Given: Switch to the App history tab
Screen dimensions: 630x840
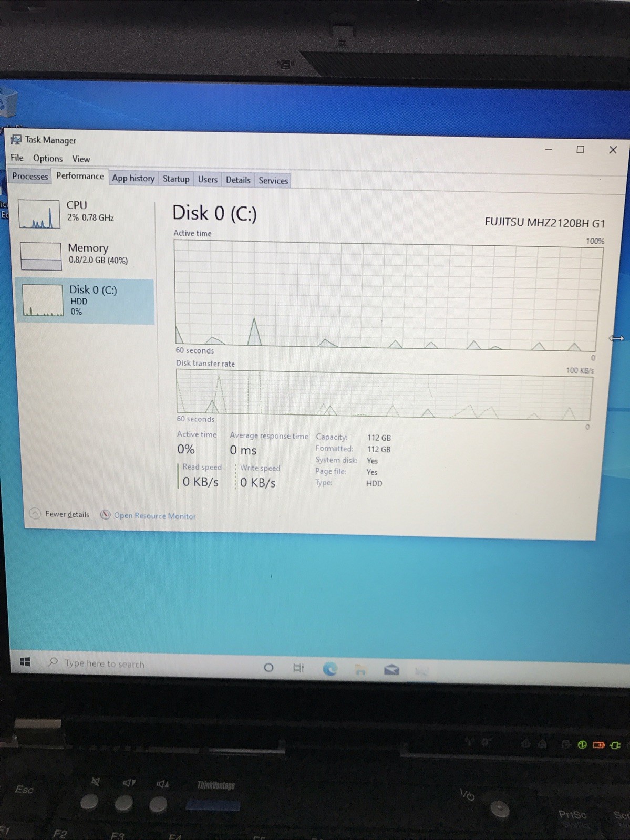Looking at the screenshot, I should (x=133, y=178).
